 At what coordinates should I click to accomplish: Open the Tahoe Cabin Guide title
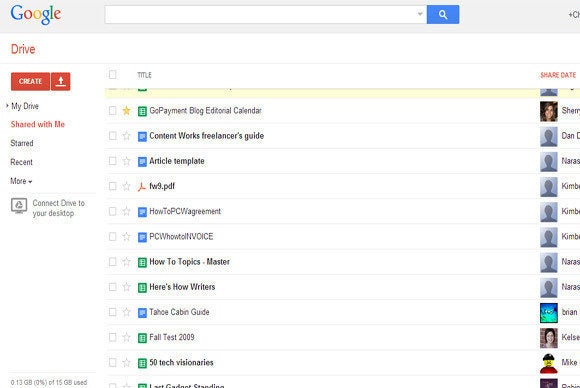179,312
